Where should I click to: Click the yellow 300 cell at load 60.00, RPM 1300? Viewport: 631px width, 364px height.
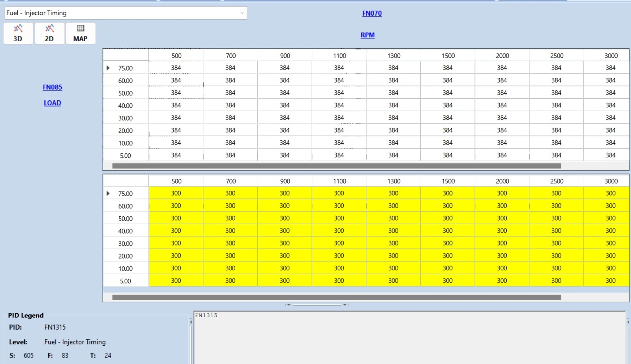pos(393,206)
